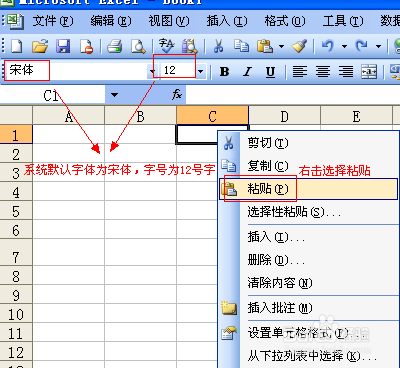
Task: Toggle Italic formatting
Action: point(247,71)
